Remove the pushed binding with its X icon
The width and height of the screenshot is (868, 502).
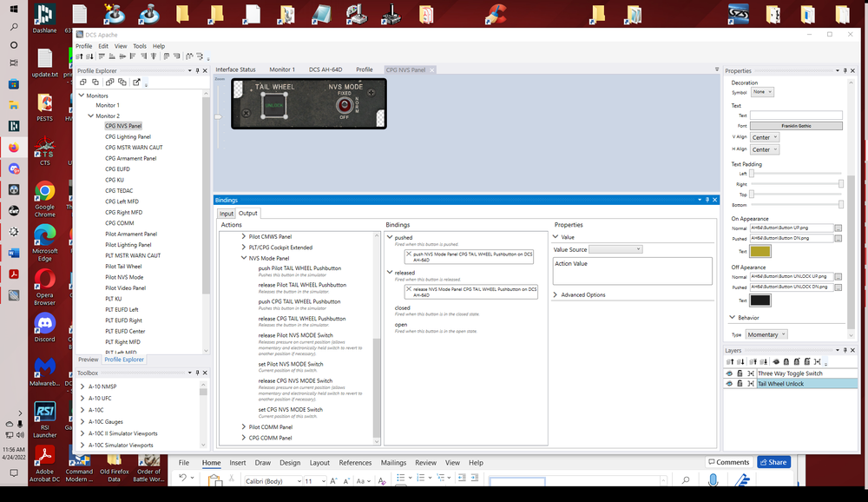click(408, 254)
